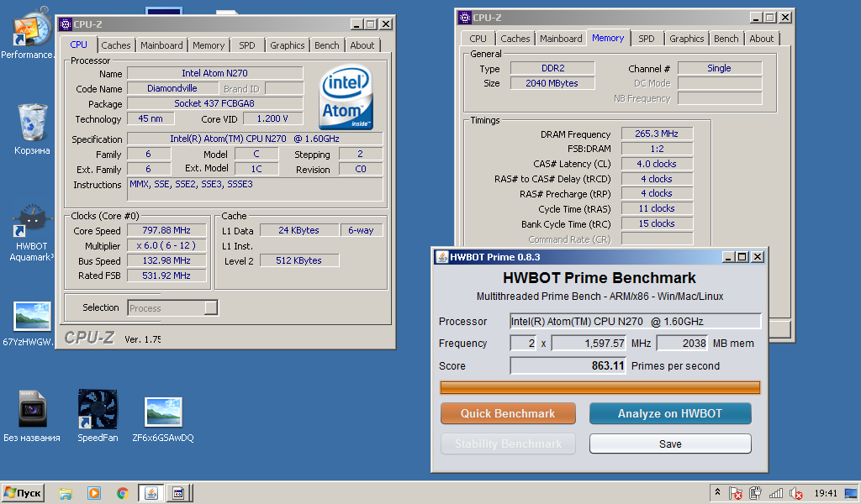Click CPU-Z title icon in left window
Image resolution: width=861 pixels, height=504 pixels.
(66, 24)
